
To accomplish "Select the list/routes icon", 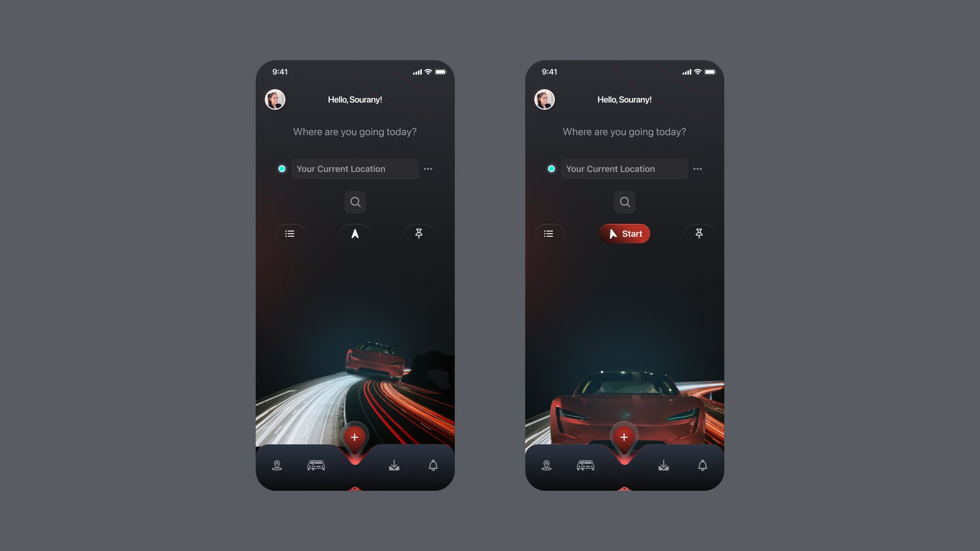I will coord(290,234).
